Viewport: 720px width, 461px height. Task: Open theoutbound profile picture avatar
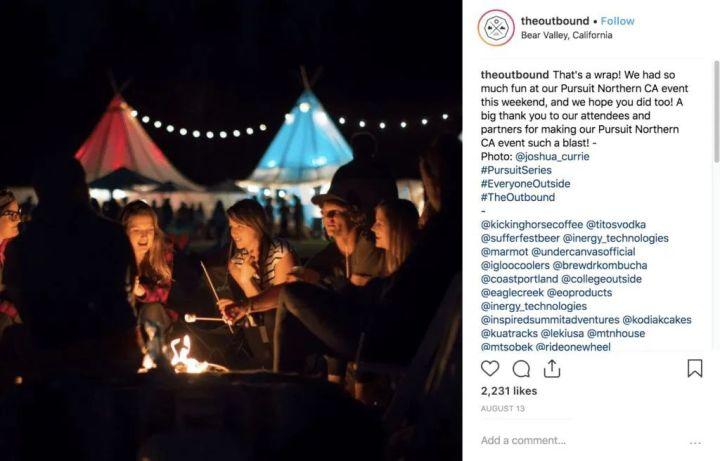coord(496,28)
